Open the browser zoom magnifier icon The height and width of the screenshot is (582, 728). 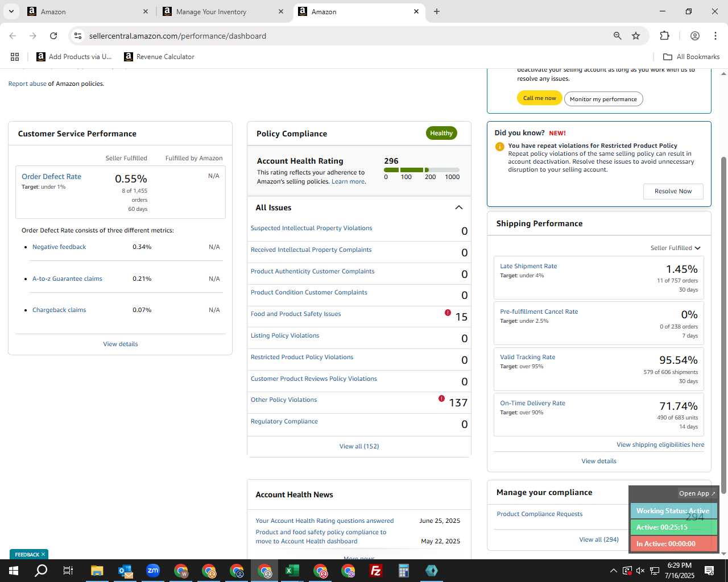(617, 36)
